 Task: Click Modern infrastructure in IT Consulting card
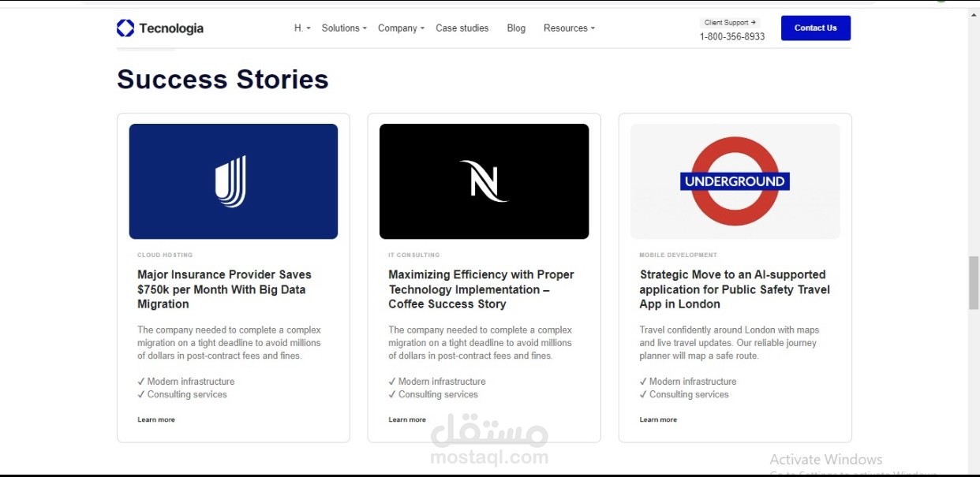pos(437,382)
